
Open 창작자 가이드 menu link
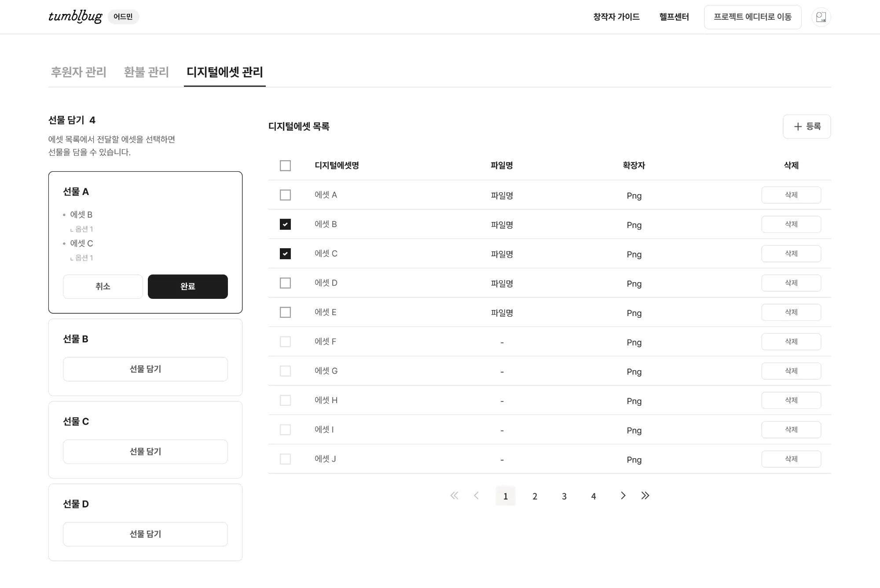click(616, 17)
